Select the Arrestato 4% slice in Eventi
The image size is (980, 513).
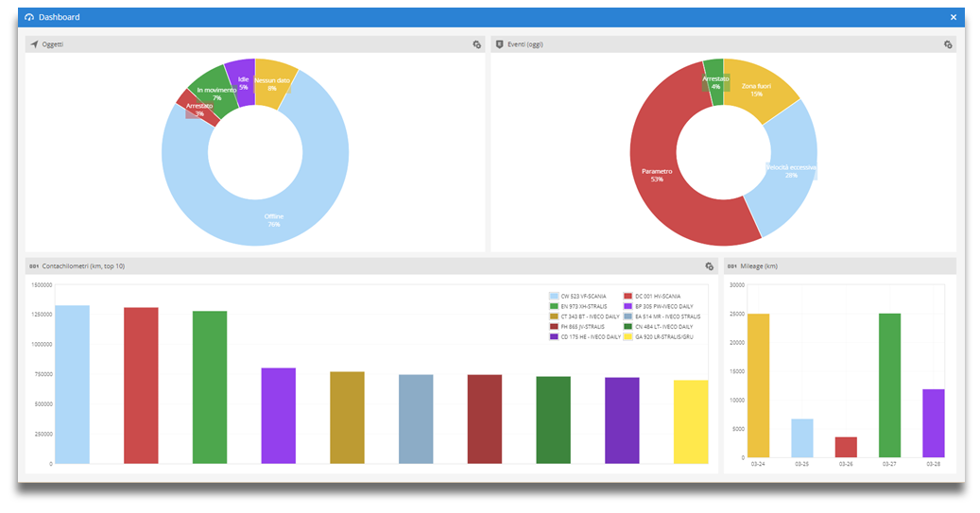pyautogui.click(x=715, y=82)
